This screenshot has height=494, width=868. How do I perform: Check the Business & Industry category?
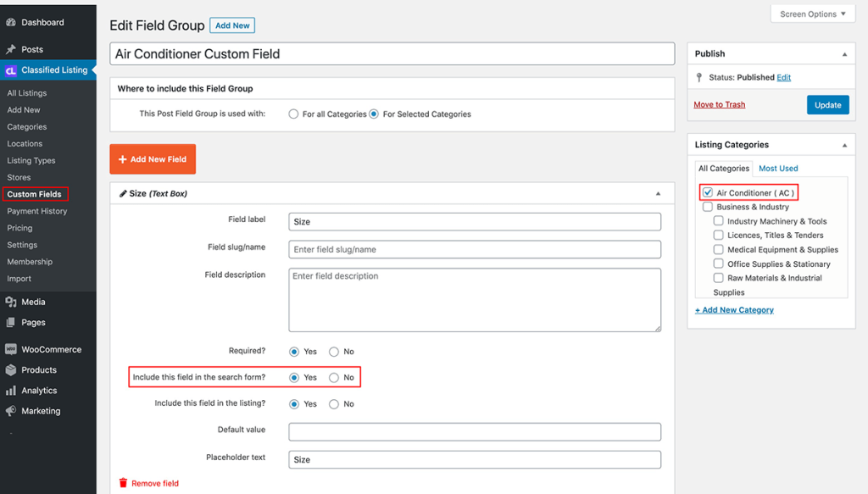coord(708,207)
